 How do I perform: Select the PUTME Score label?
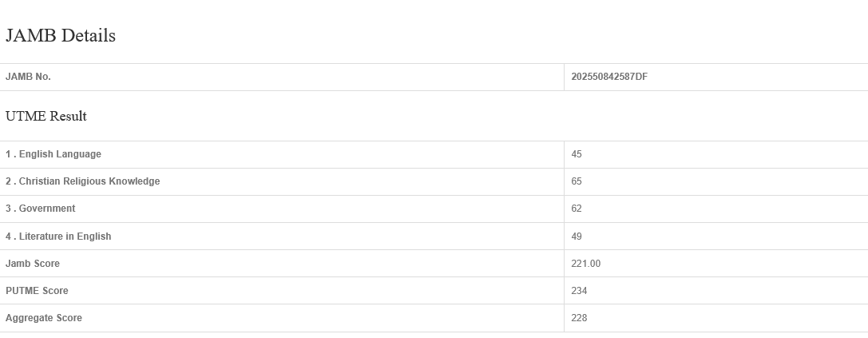37,291
